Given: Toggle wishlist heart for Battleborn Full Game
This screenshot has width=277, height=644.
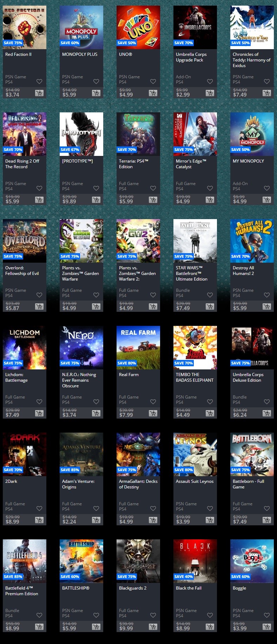Looking at the screenshot, I should pyautogui.click(x=267, y=508).
